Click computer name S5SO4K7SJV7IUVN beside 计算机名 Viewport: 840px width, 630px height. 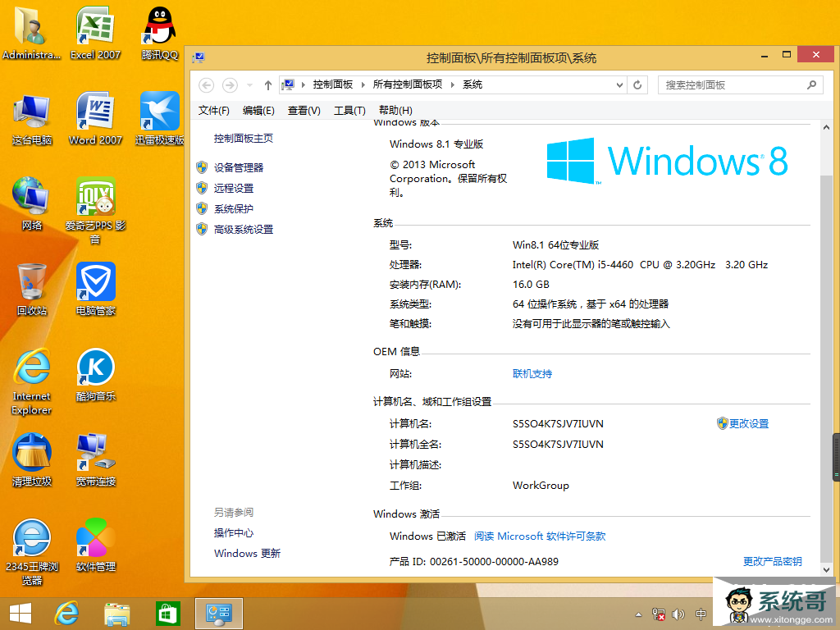coord(558,424)
